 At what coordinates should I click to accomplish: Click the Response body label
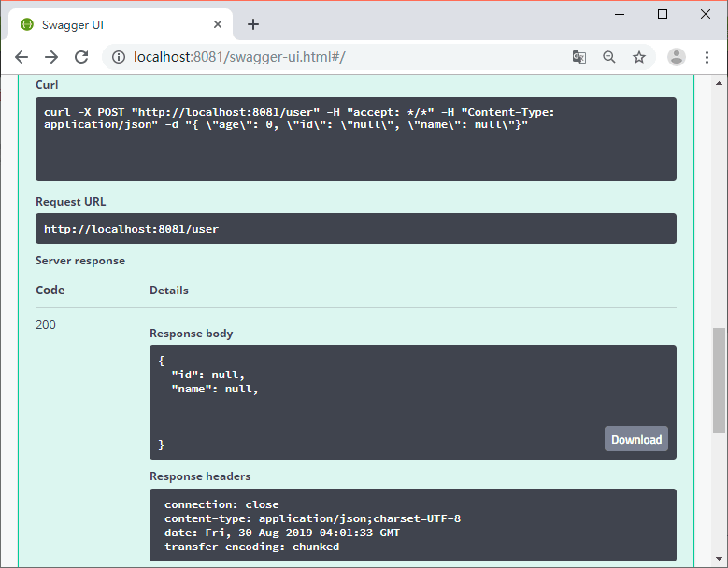point(192,334)
